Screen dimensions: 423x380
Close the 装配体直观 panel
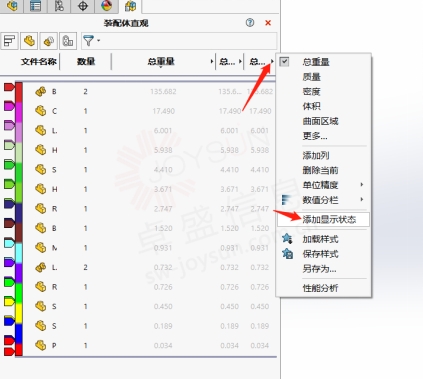(268, 23)
